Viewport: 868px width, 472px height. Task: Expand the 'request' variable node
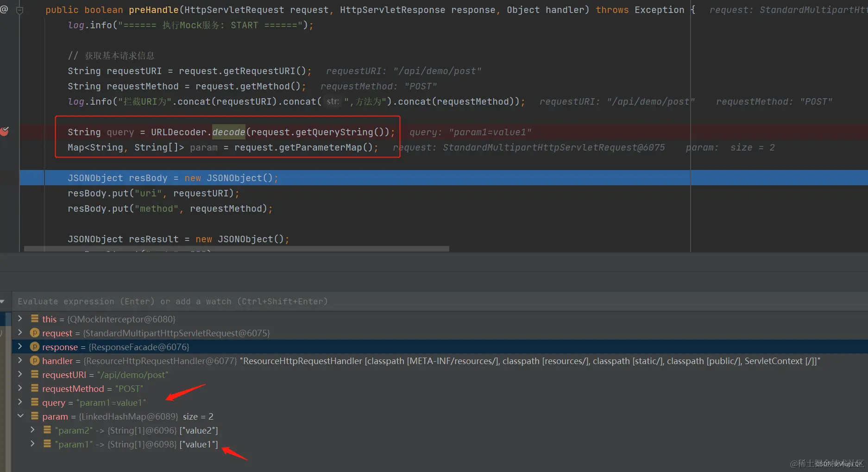coord(20,333)
